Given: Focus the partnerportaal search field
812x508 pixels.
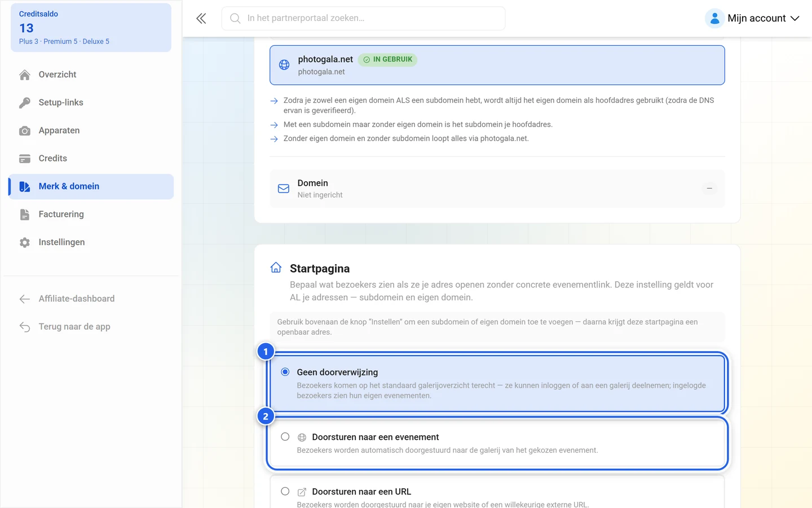Looking at the screenshot, I should [x=364, y=19].
